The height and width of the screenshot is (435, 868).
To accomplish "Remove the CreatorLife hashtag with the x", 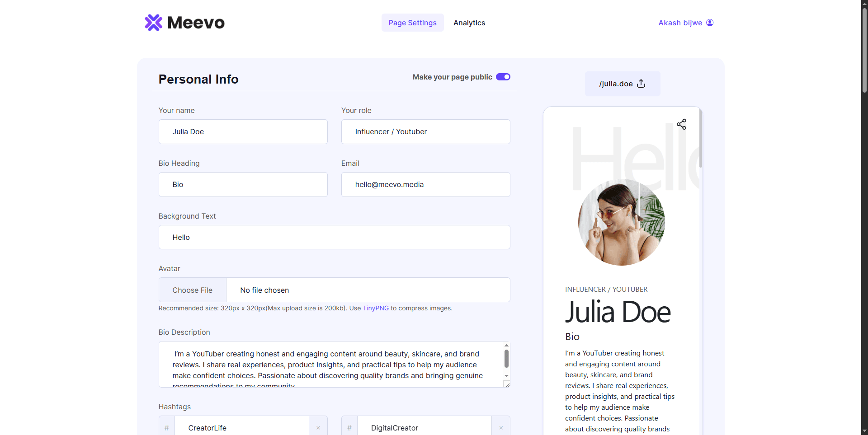I will click(x=318, y=428).
